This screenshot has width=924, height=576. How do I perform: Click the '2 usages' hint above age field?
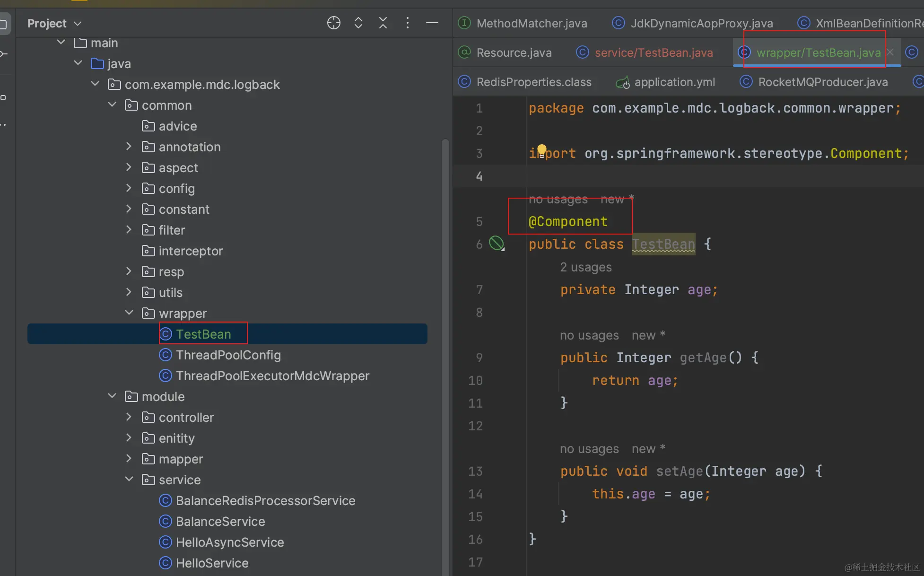click(x=585, y=267)
